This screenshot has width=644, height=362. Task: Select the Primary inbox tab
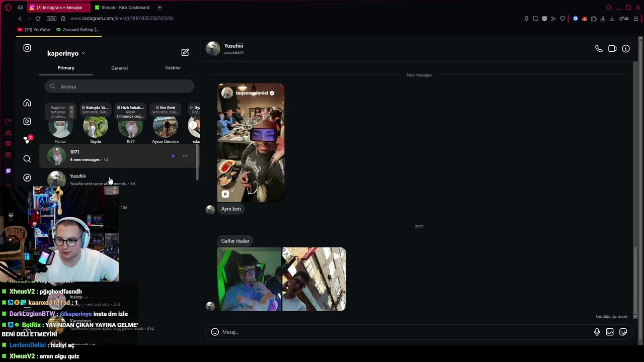tap(66, 68)
